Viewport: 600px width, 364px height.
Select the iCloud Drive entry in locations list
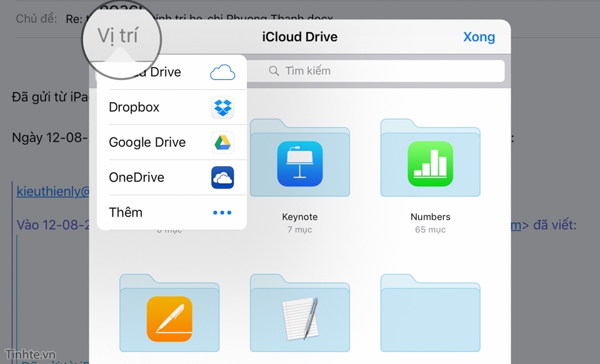click(x=172, y=72)
